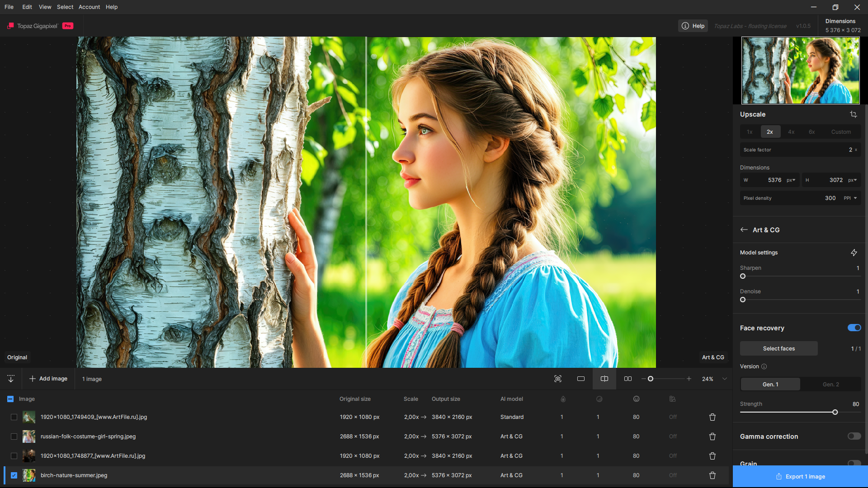Image resolution: width=868 pixels, height=488 pixels.
Task: Click Export 1 image button
Action: (800, 476)
